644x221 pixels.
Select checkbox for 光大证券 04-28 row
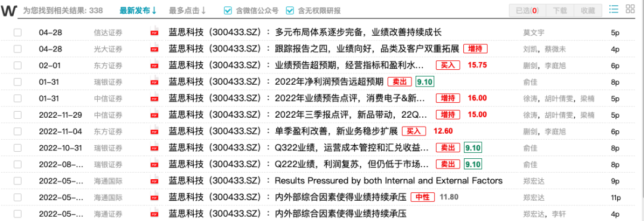coord(18,49)
